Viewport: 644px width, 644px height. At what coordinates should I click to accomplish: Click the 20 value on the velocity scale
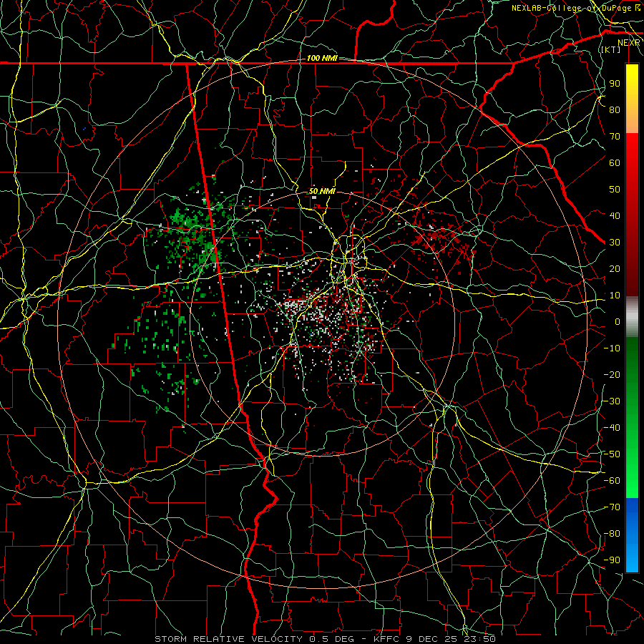point(615,268)
